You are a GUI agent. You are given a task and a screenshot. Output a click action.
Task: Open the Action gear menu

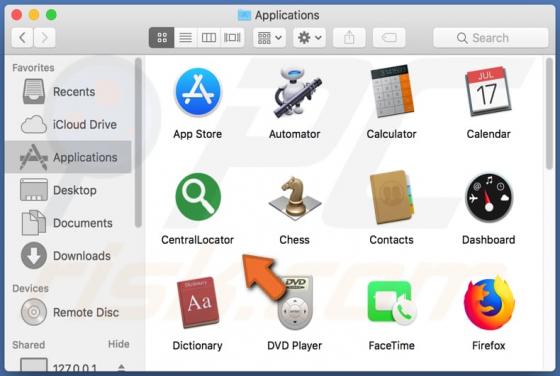[310, 37]
